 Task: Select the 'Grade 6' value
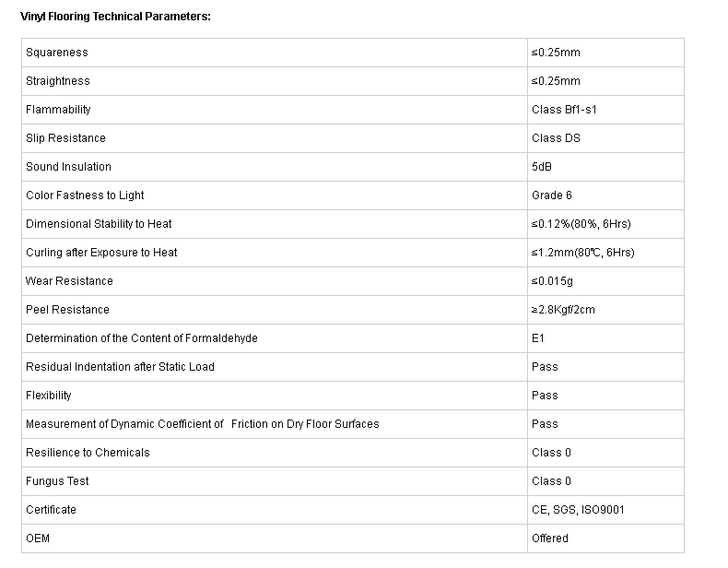pos(551,195)
